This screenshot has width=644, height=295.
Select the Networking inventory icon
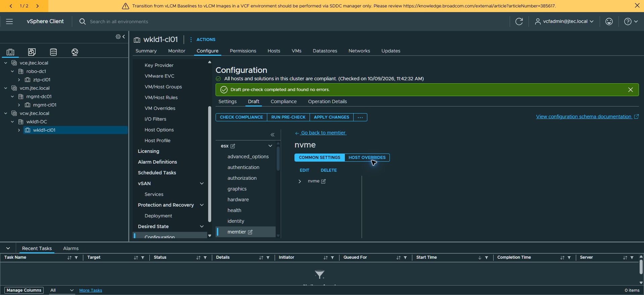(75, 52)
